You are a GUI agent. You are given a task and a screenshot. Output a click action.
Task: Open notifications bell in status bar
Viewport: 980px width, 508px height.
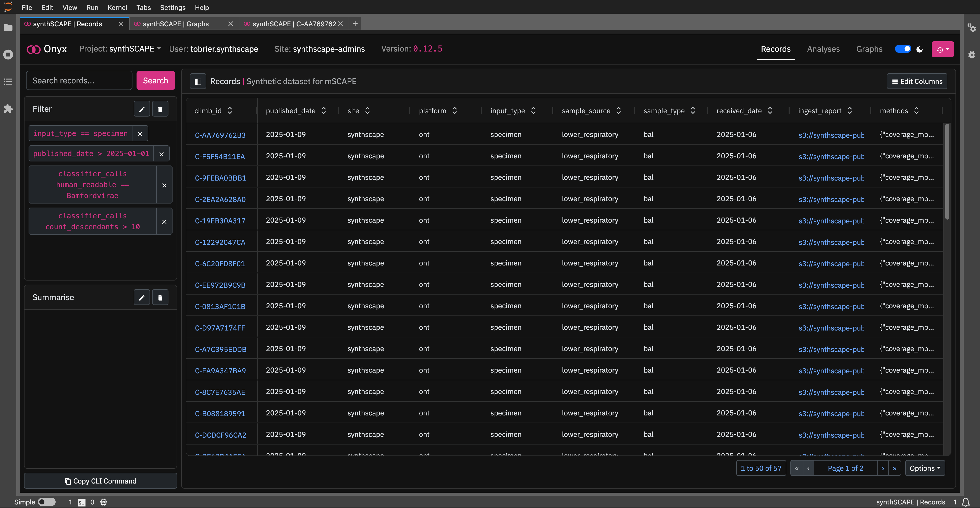[x=965, y=502]
